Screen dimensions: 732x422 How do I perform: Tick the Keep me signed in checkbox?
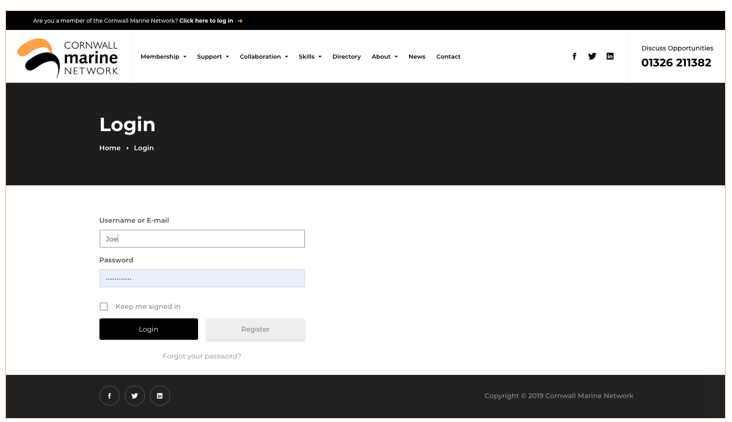point(104,307)
